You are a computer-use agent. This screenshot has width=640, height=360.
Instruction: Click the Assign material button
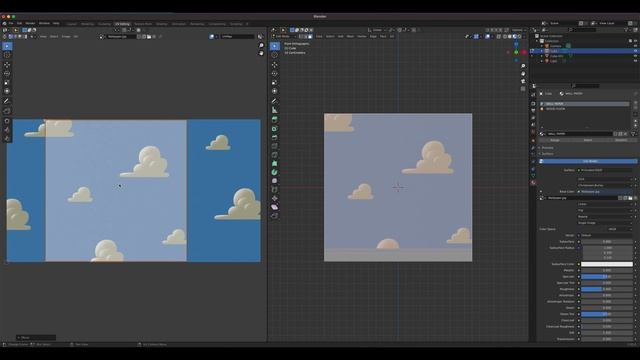click(555, 140)
